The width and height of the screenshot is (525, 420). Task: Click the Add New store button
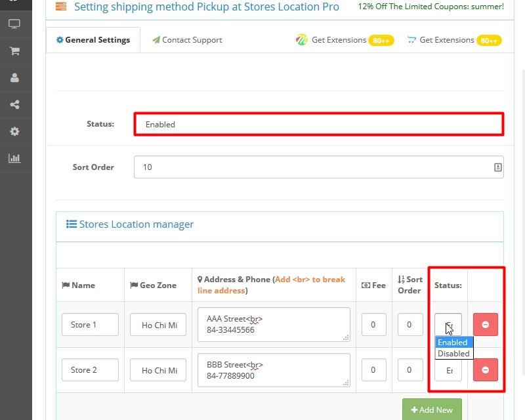coord(432,409)
